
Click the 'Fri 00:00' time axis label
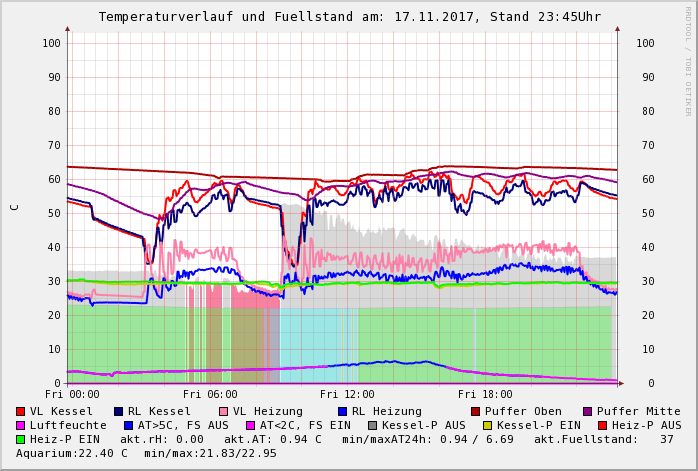tap(70, 395)
